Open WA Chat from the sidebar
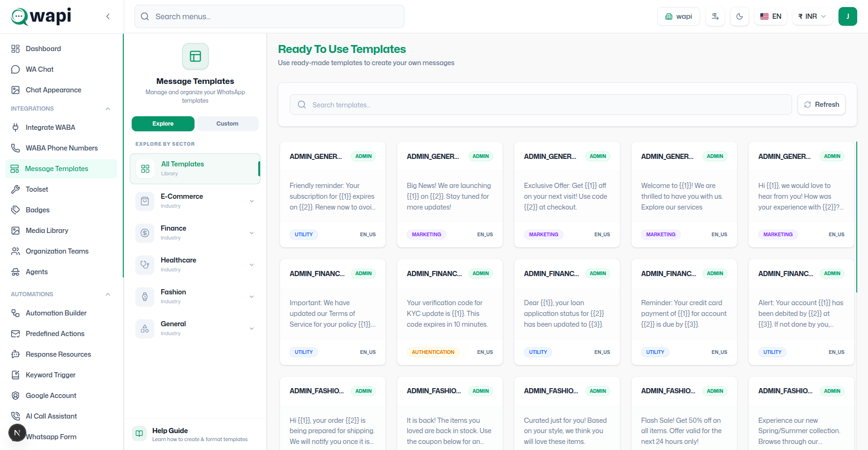868x450 pixels. [61, 69]
